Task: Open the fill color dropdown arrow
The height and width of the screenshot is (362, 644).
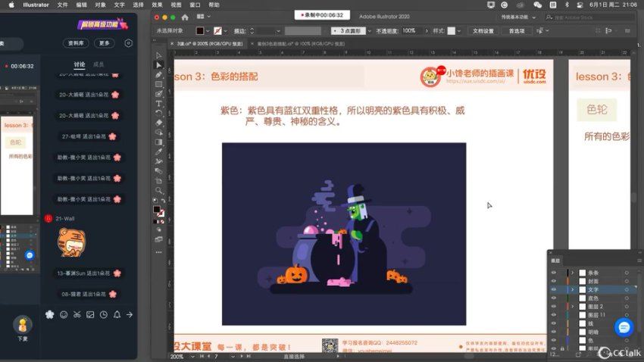Action: coord(208,31)
